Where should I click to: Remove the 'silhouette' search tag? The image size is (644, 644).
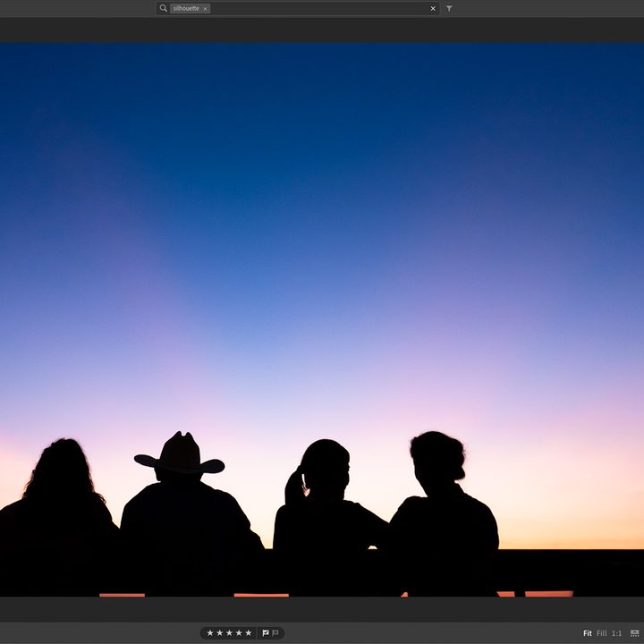[205, 9]
